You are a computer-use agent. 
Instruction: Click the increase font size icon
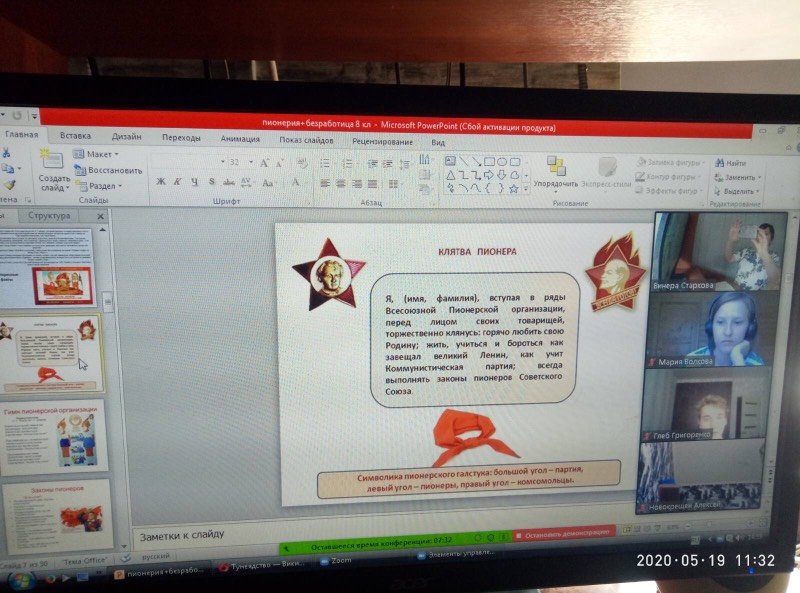(264, 163)
